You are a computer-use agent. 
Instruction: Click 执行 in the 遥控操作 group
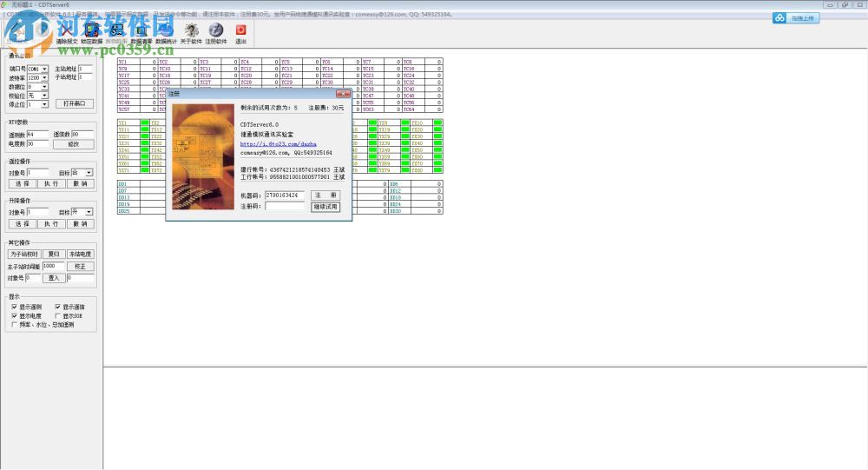pos(51,183)
